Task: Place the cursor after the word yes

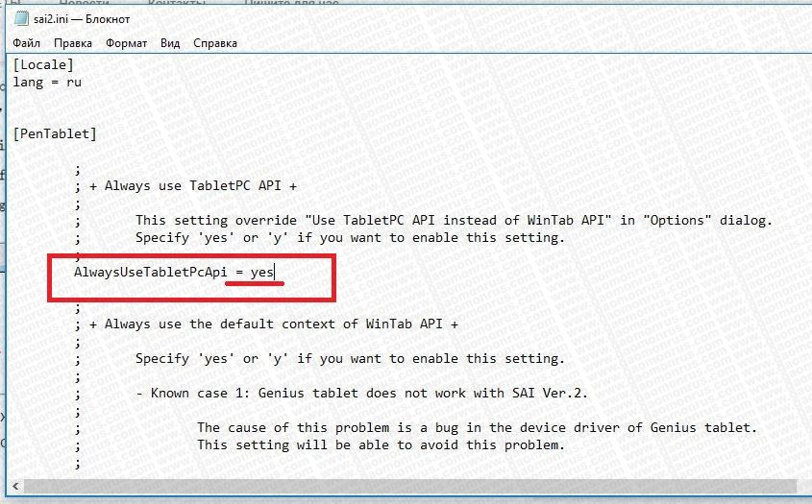Action: point(274,272)
